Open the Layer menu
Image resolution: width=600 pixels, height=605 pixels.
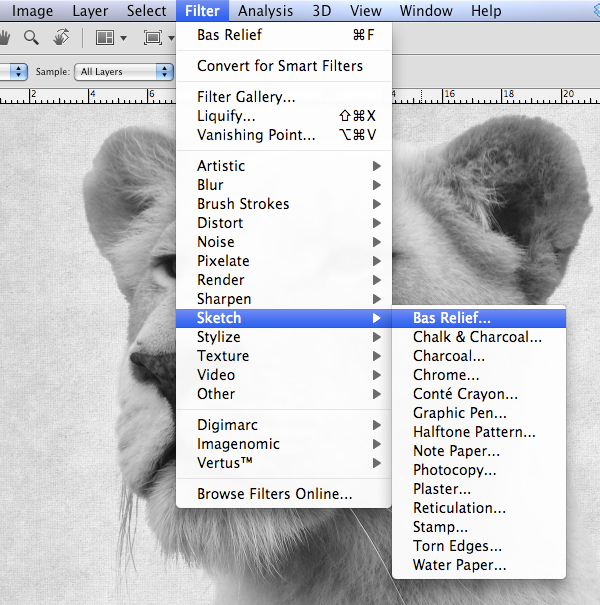(x=90, y=11)
